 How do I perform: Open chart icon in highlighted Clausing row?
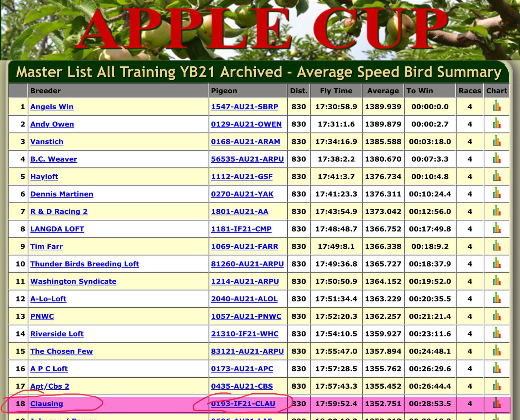(x=496, y=403)
